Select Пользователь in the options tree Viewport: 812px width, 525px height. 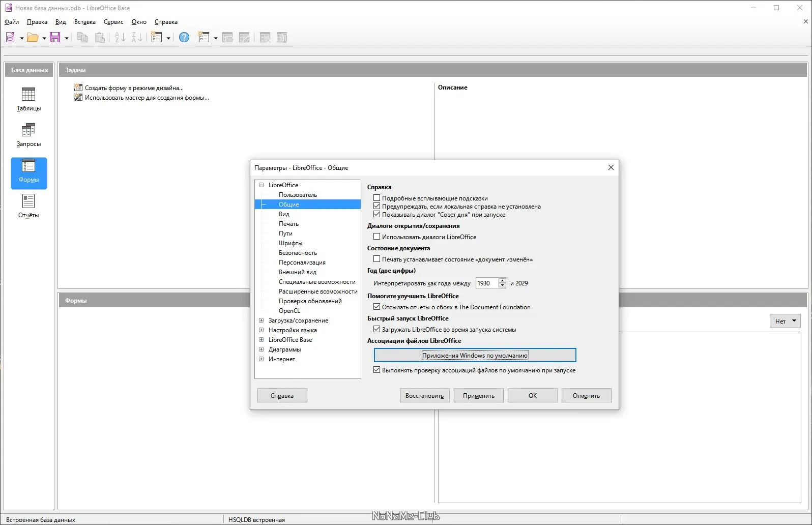298,195
